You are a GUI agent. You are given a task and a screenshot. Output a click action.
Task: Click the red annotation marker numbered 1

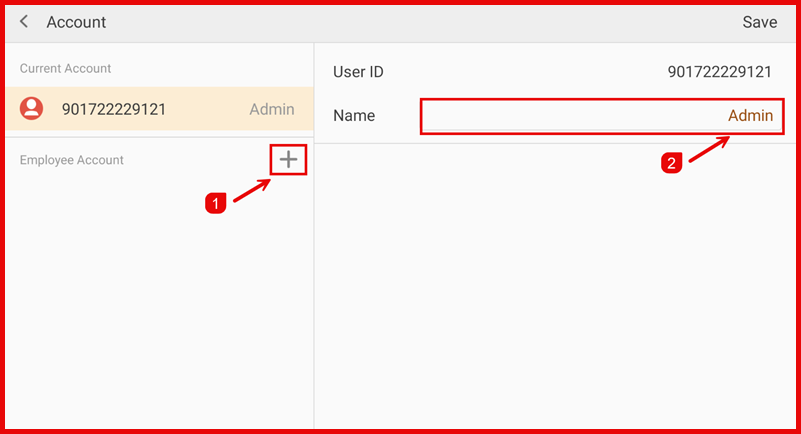pos(213,202)
